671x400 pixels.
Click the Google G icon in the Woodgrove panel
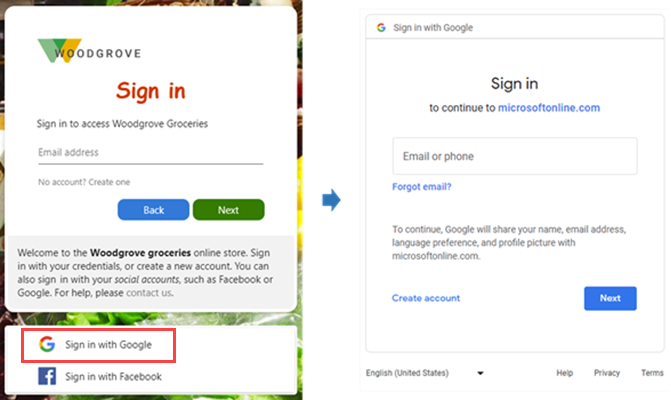tap(46, 344)
